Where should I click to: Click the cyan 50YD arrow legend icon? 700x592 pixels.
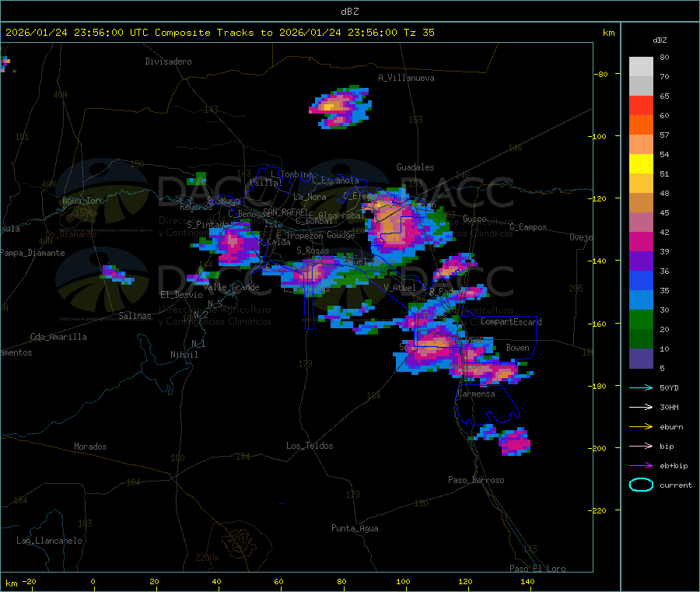tap(641, 387)
